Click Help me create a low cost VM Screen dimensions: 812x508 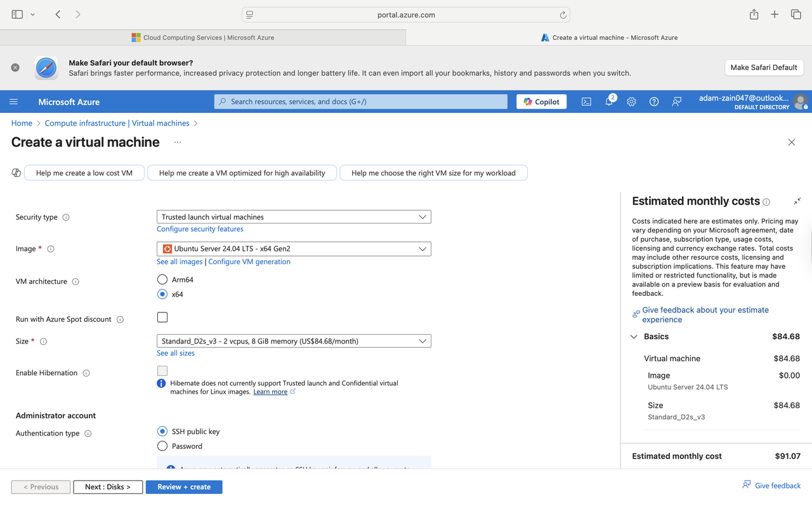pyautogui.click(x=84, y=173)
